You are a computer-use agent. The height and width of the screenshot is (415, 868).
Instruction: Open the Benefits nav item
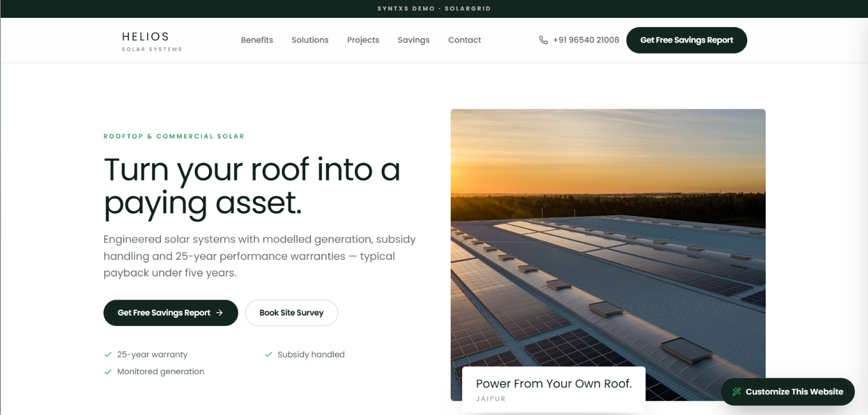click(257, 40)
